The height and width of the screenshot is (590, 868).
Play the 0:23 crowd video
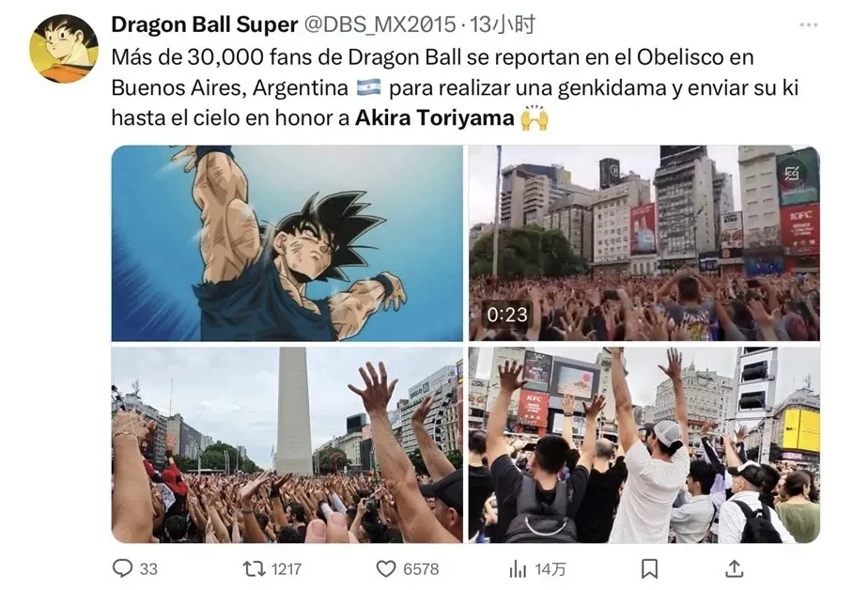point(644,243)
